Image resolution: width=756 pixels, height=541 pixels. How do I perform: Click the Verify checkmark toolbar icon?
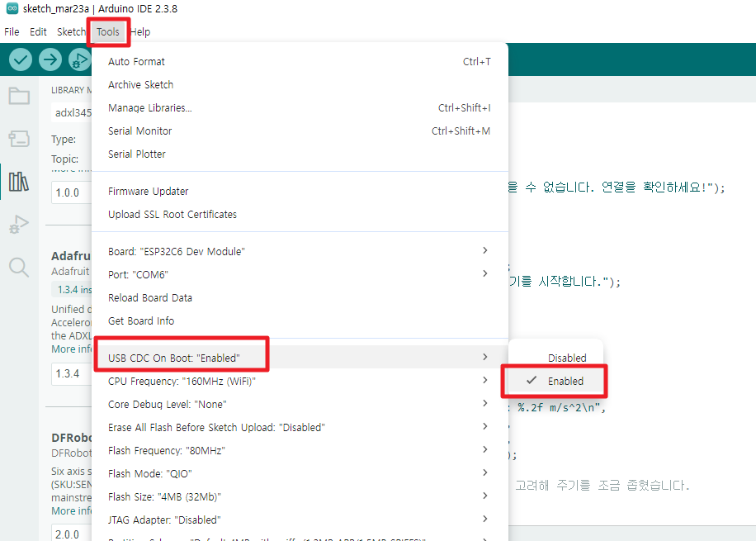coord(21,59)
